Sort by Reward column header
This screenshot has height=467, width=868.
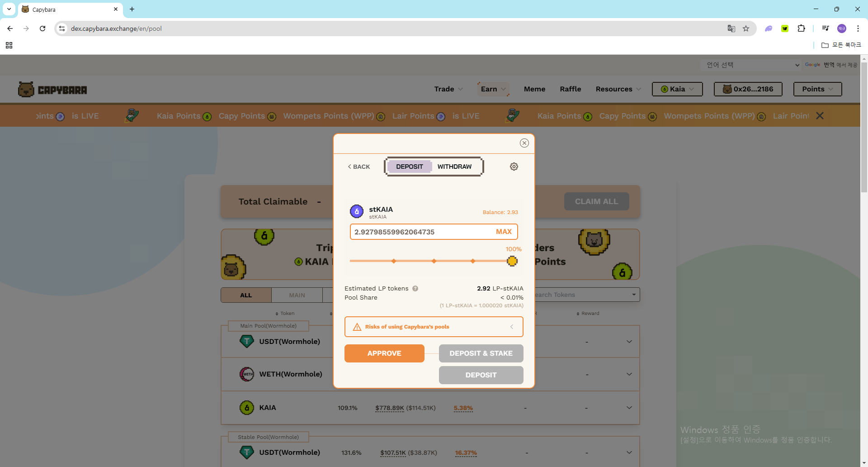pyautogui.click(x=588, y=313)
